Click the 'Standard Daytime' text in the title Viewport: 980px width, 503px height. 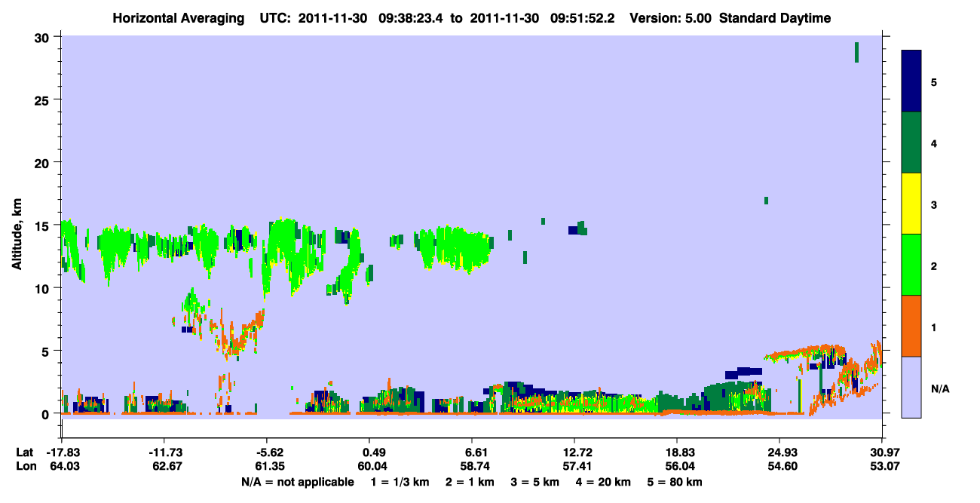click(775, 18)
